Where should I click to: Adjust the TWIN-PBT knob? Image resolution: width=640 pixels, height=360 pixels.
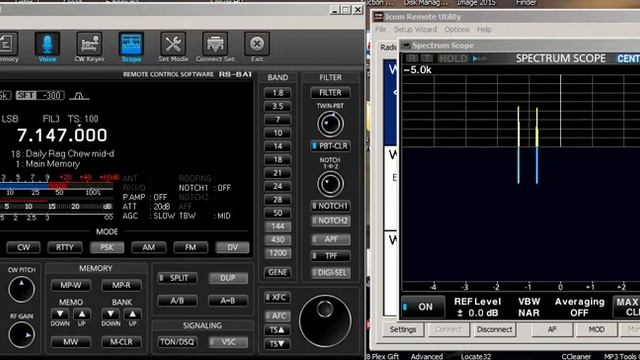[330, 124]
